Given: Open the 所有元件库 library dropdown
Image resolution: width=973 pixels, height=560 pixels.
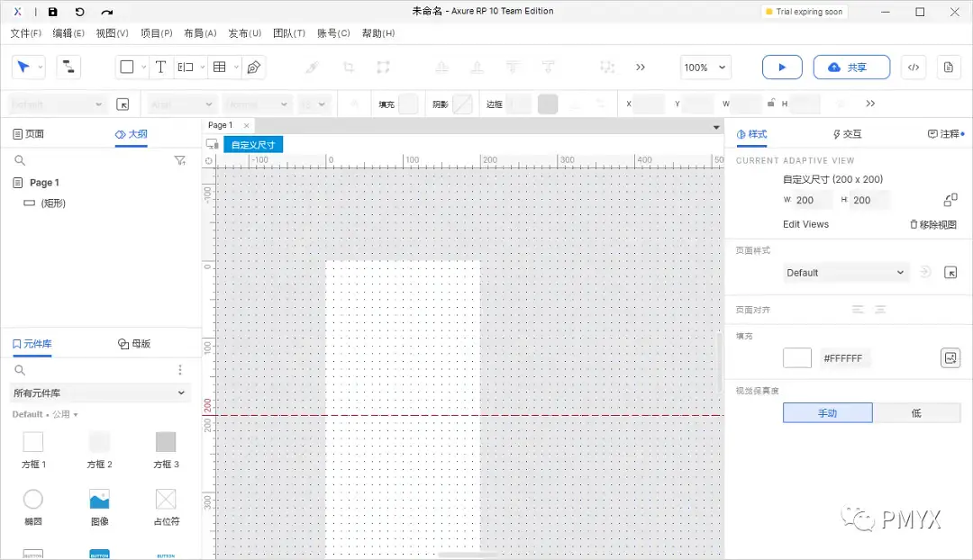Looking at the screenshot, I should (99, 393).
